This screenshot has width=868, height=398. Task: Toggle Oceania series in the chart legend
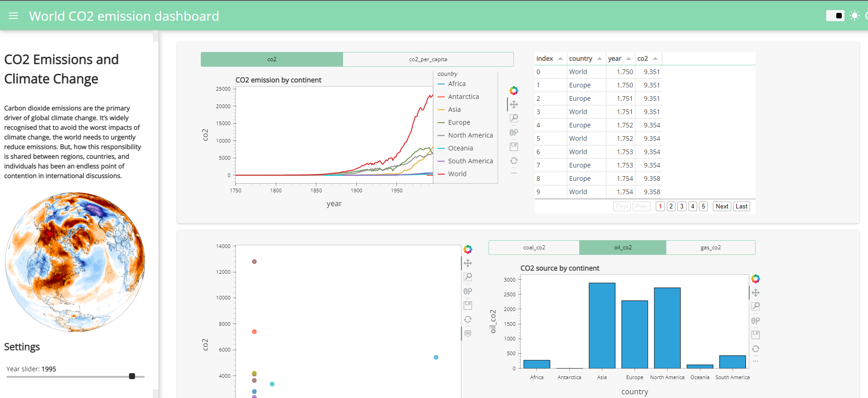click(455, 148)
